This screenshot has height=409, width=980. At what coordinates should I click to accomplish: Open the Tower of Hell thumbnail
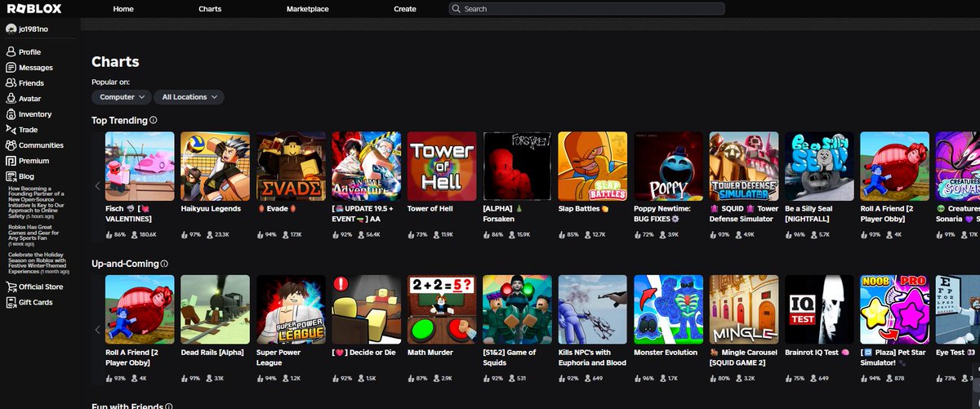442,167
